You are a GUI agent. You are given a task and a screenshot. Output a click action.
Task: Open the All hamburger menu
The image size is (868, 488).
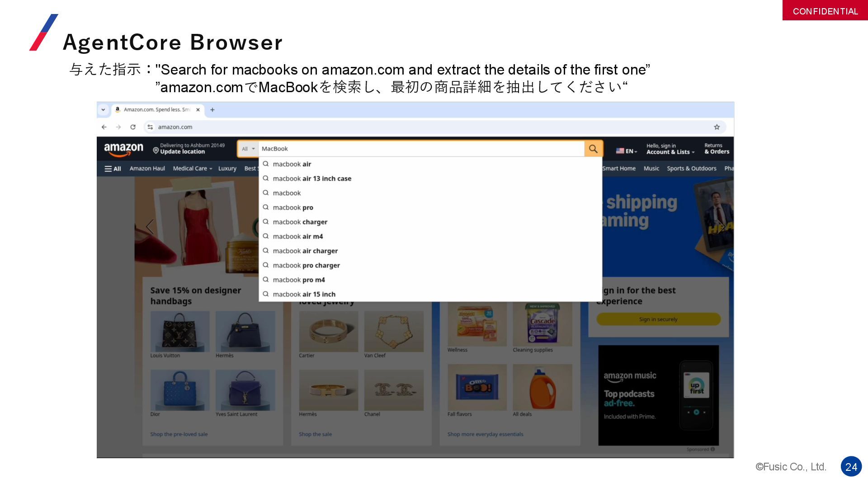click(113, 169)
